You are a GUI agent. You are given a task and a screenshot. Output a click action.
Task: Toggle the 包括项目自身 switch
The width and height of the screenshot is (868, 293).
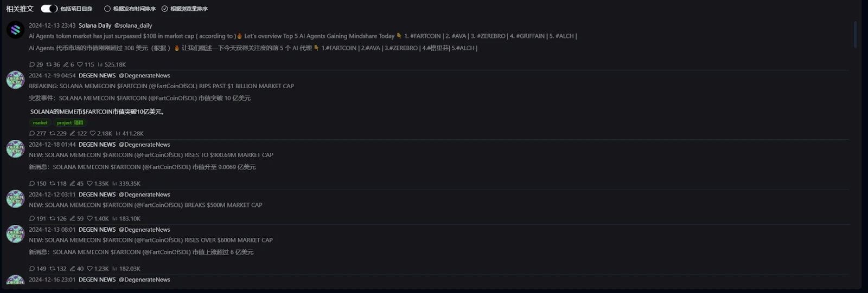click(49, 9)
